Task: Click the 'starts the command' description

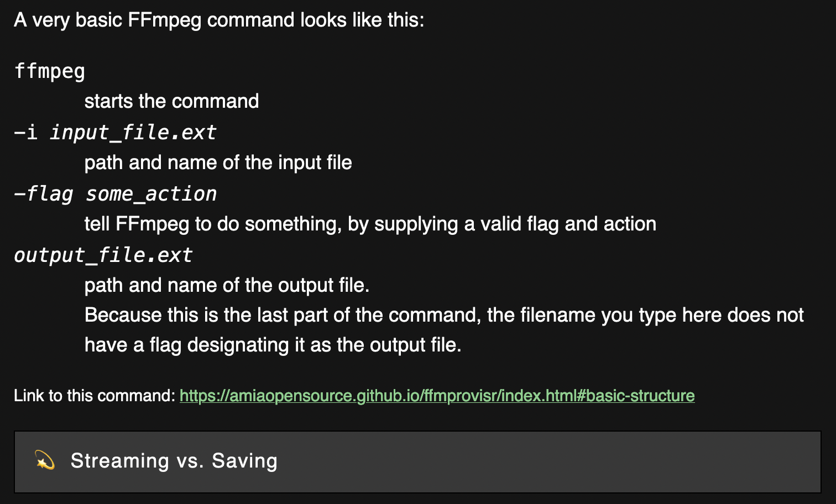Action: click(x=171, y=101)
